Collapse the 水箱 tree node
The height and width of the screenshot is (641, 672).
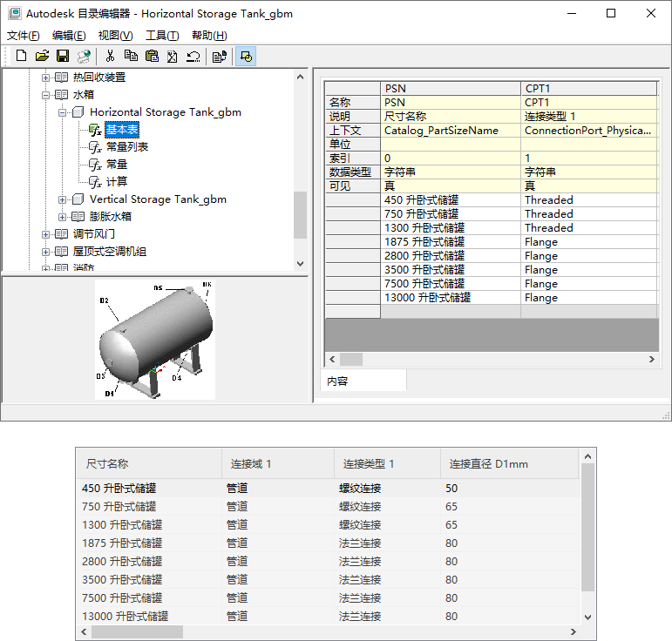pos(45,95)
